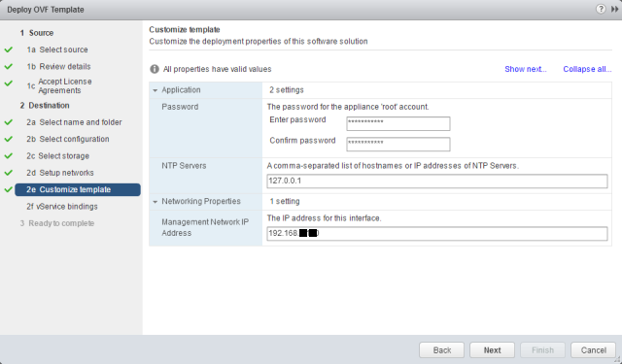Click the Back button
The width and height of the screenshot is (622, 364).
[x=441, y=350]
